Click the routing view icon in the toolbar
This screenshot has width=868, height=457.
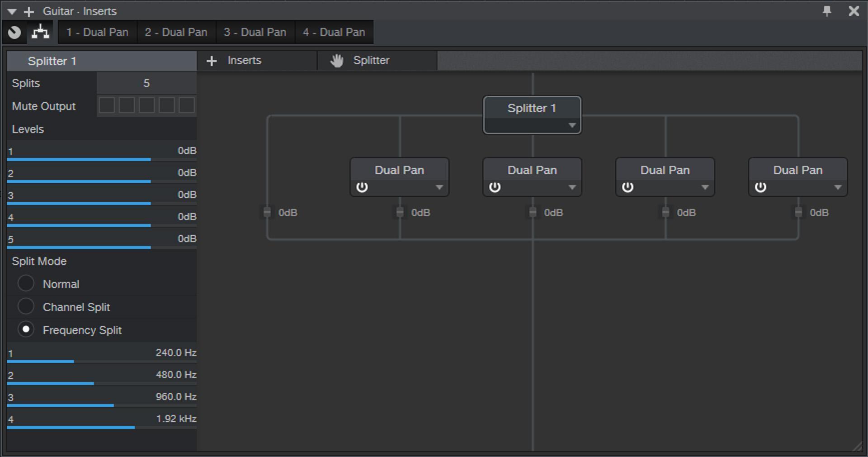coord(40,32)
